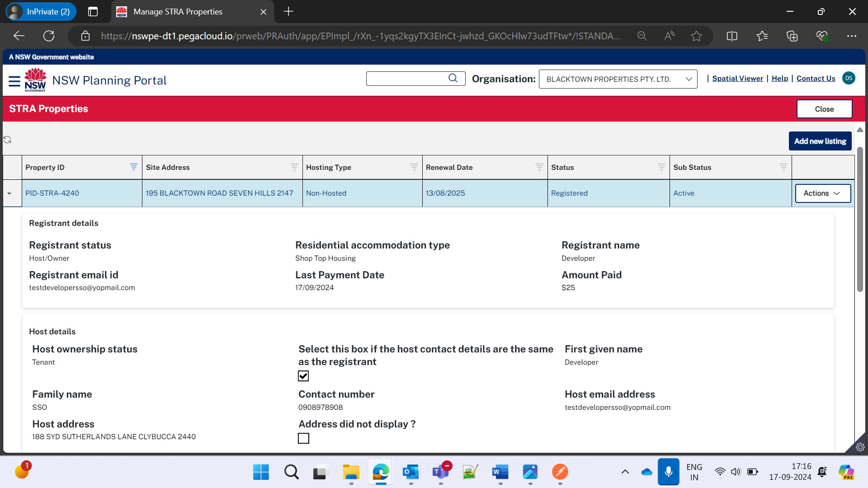Image resolution: width=868 pixels, height=488 pixels.
Task: Open Microsoft Teams from taskbar
Action: 440,472
